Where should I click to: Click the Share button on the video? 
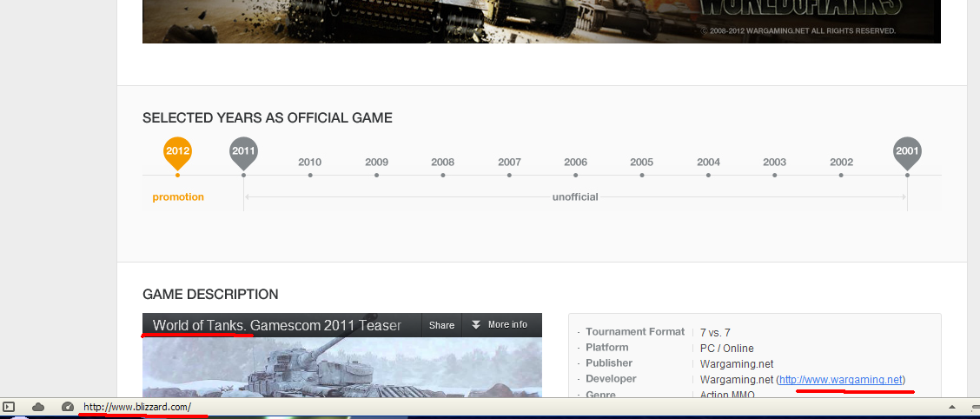click(x=442, y=325)
